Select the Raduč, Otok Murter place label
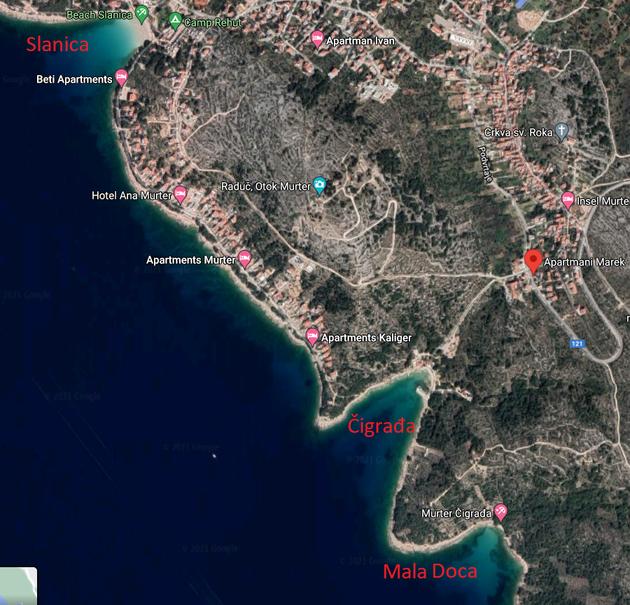The width and height of the screenshot is (630, 605). click(266, 186)
